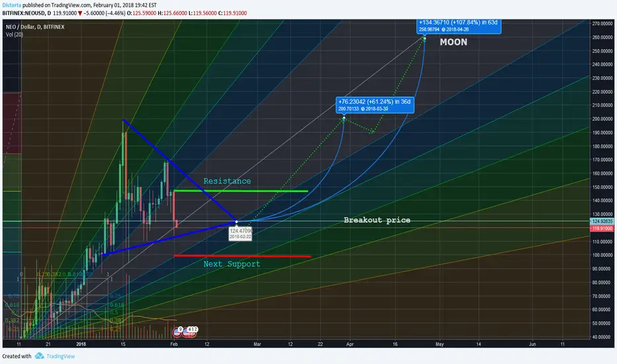Open the TradingView link beside Created with
This screenshot has height=364, width=617.
(x=60, y=356)
